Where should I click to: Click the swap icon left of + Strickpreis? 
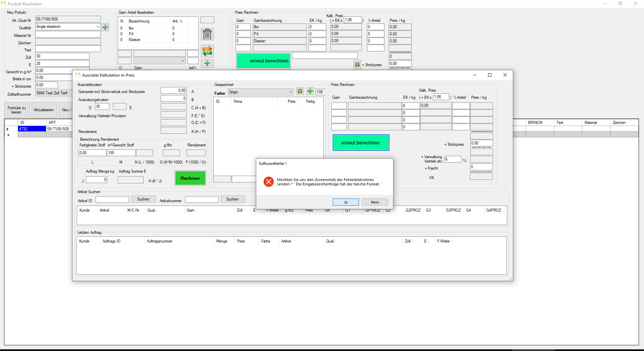357,64
